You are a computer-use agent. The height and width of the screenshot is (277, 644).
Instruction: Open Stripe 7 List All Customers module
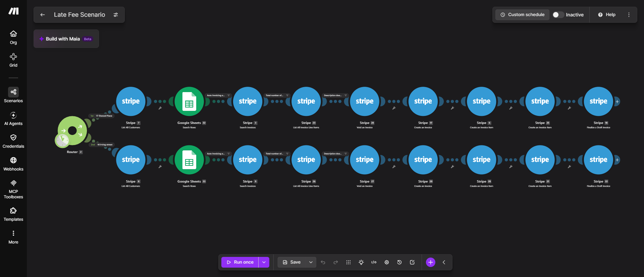point(131,101)
